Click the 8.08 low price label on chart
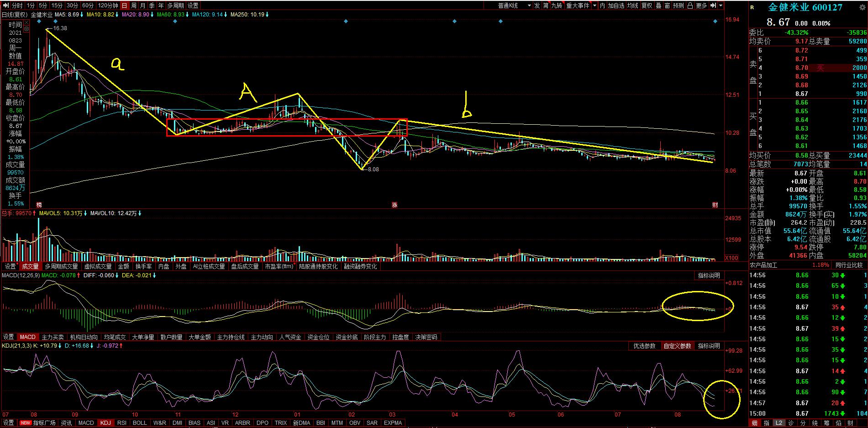 373,169
